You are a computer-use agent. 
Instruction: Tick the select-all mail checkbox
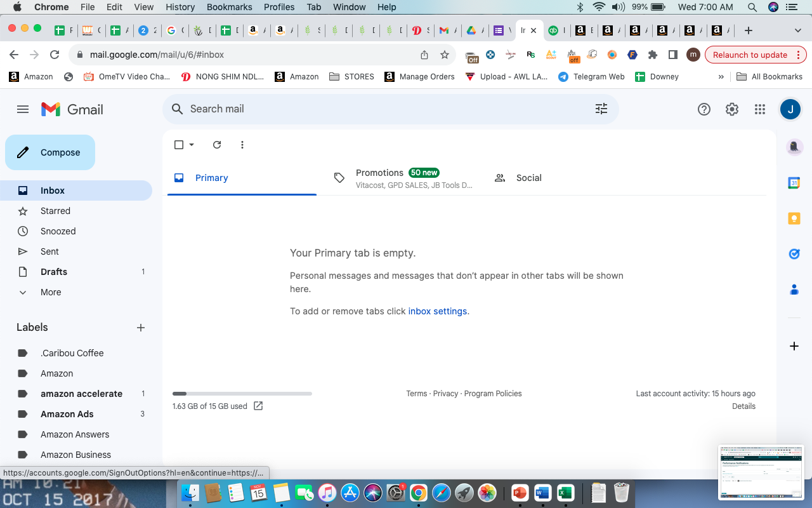click(179, 145)
